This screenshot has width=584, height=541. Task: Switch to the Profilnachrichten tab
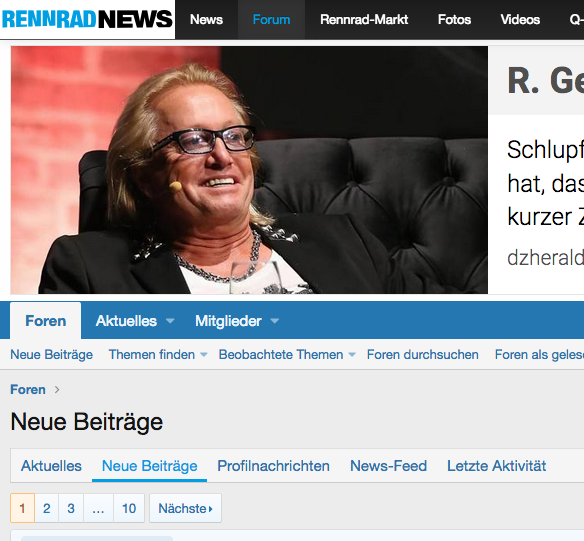273,466
